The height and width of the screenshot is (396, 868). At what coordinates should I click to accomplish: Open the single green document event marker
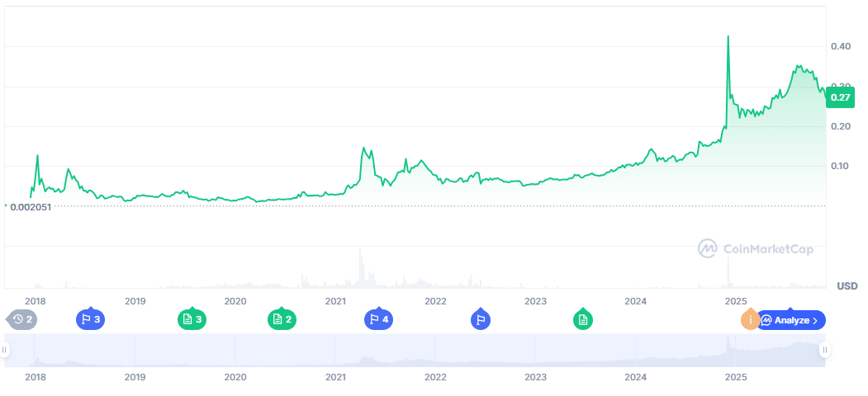point(583,320)
